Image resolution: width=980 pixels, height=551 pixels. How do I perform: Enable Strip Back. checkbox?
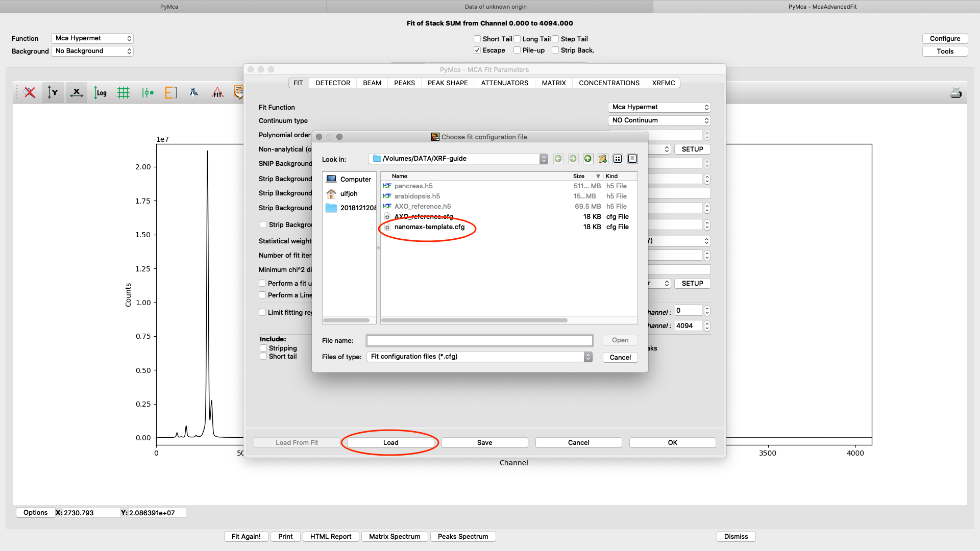[555, 50]
